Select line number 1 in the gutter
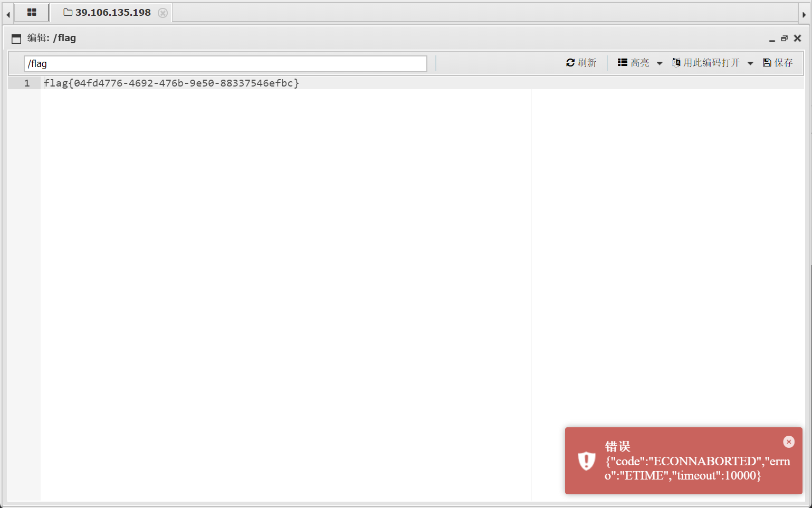The height and width of the screenshot is (508, 812). point(26,83)
